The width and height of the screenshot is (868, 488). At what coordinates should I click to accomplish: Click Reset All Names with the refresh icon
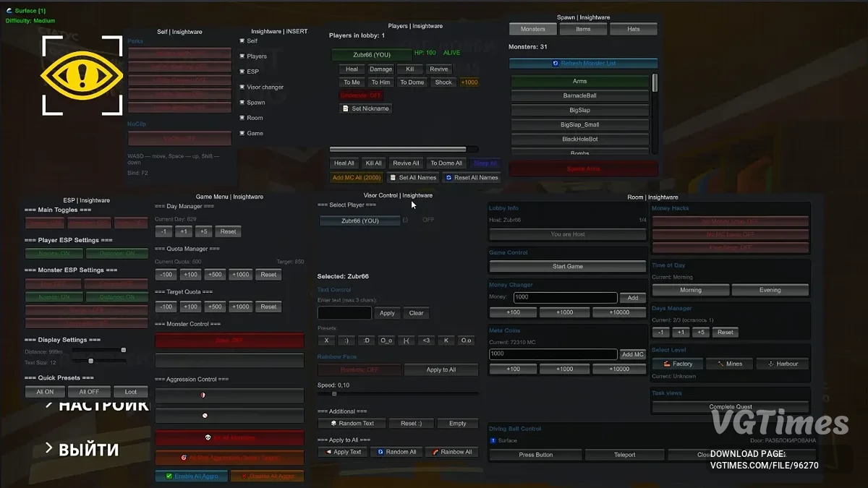click(x=472, y=177)
